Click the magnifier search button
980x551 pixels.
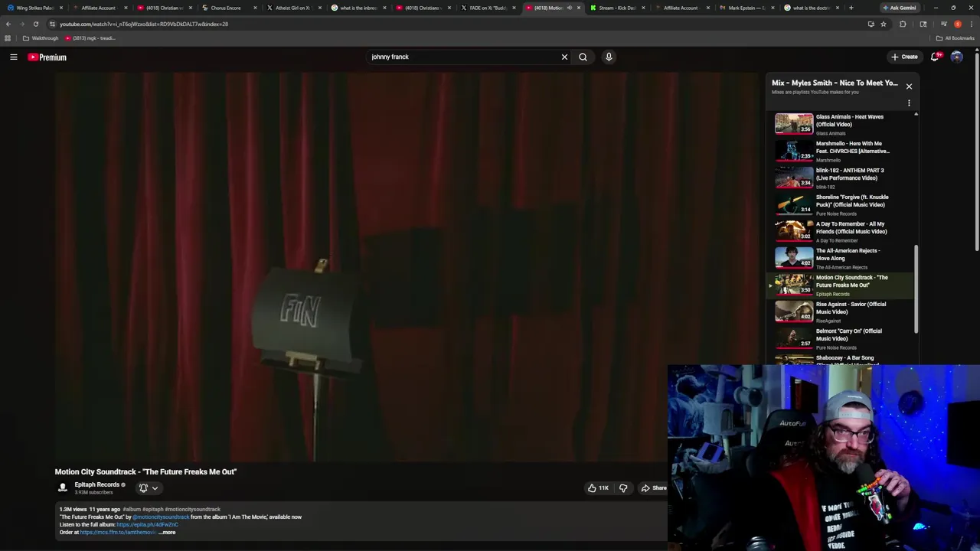(583, 57)
